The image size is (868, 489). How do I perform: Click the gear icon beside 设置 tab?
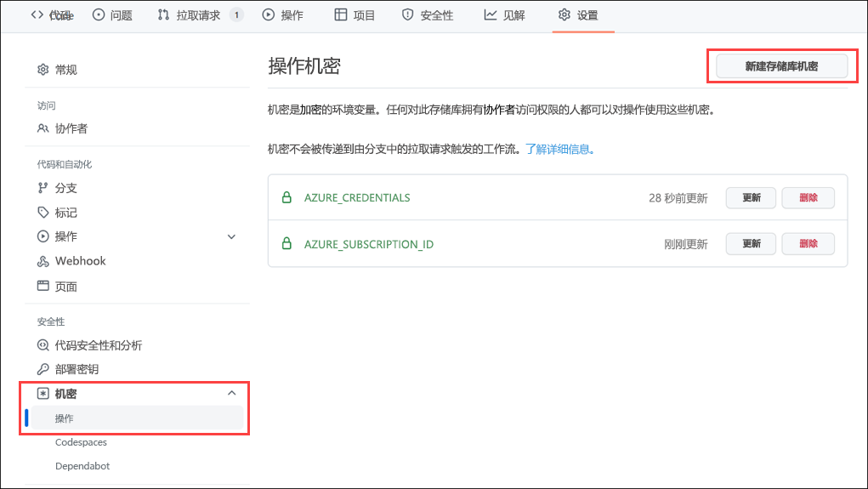564,15
